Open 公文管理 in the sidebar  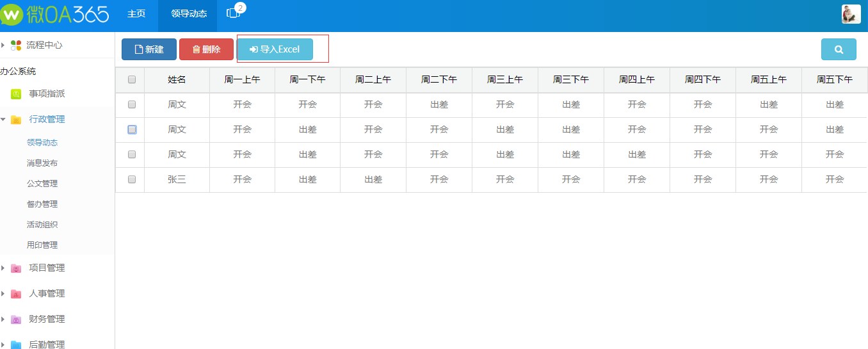tap(42, 184)
